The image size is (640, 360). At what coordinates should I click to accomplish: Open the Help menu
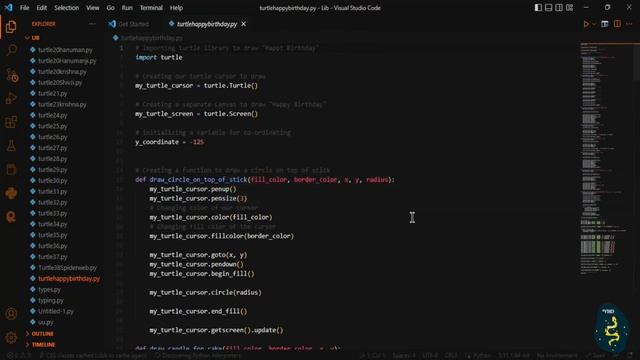(x=176, y=8)
